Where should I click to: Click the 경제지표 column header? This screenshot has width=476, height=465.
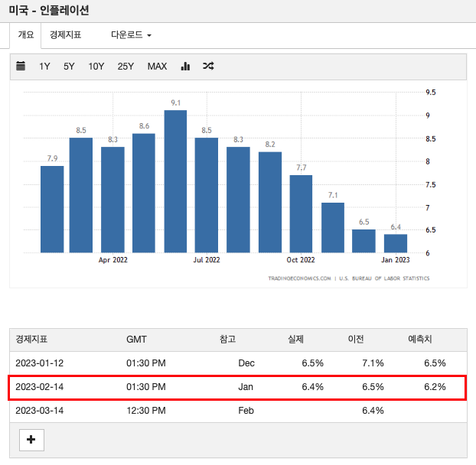[31, 339]
